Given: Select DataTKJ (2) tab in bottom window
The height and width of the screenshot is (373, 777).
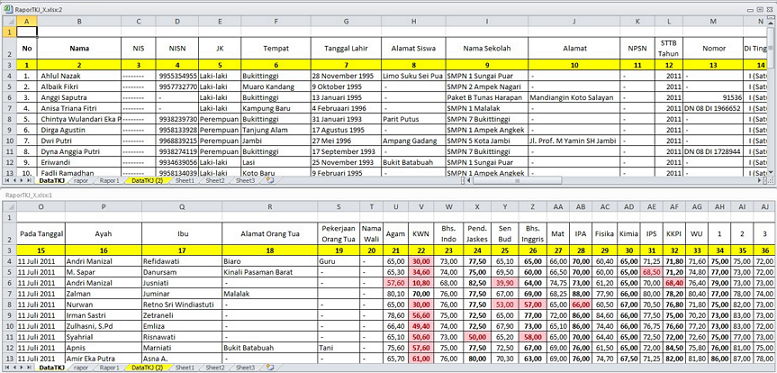Looking at the screenshot, I should [147, 368].
